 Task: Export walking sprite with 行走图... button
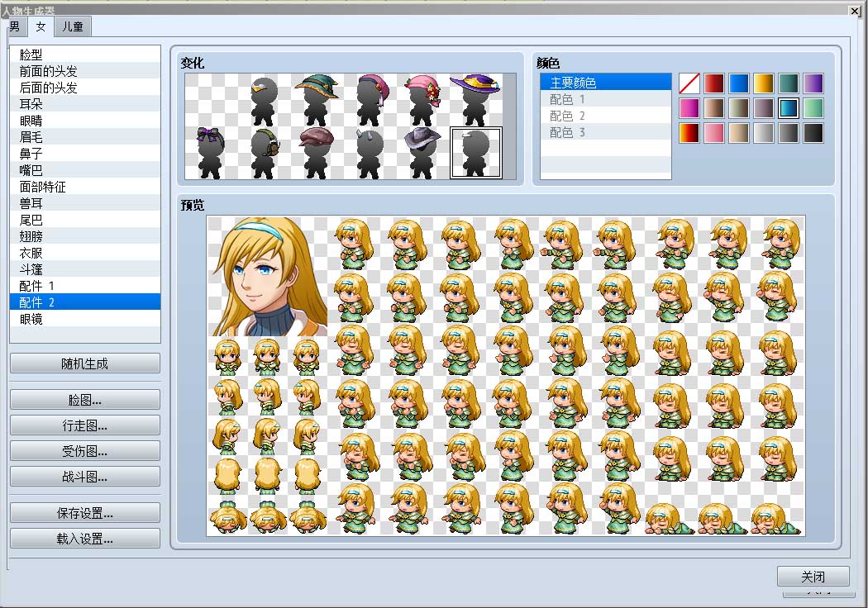coord(84,425)
